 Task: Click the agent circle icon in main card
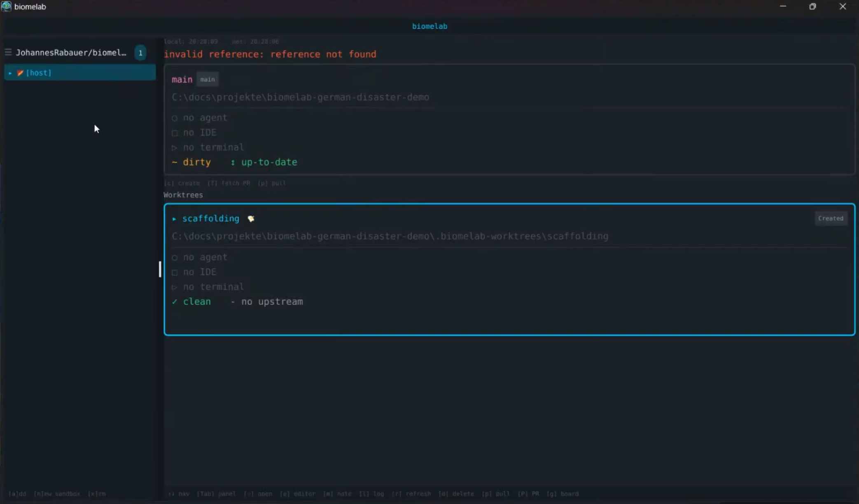pos(175,118)
